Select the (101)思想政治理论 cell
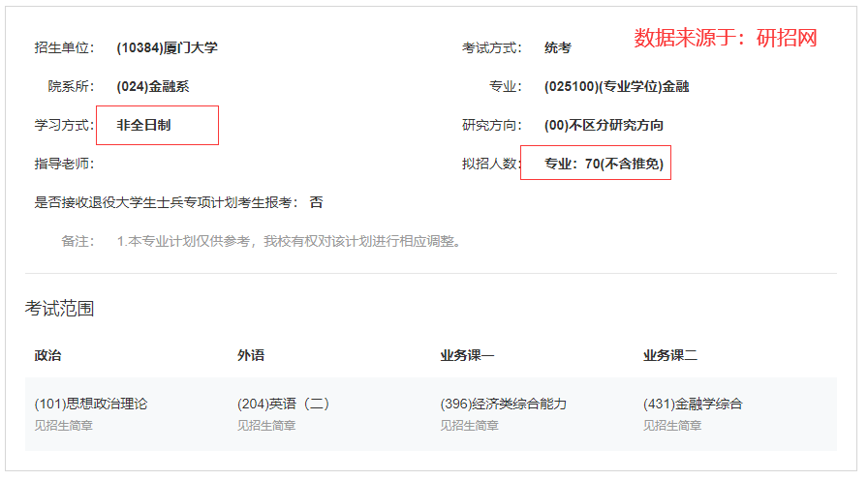868x480 pixels. (91, 405)
